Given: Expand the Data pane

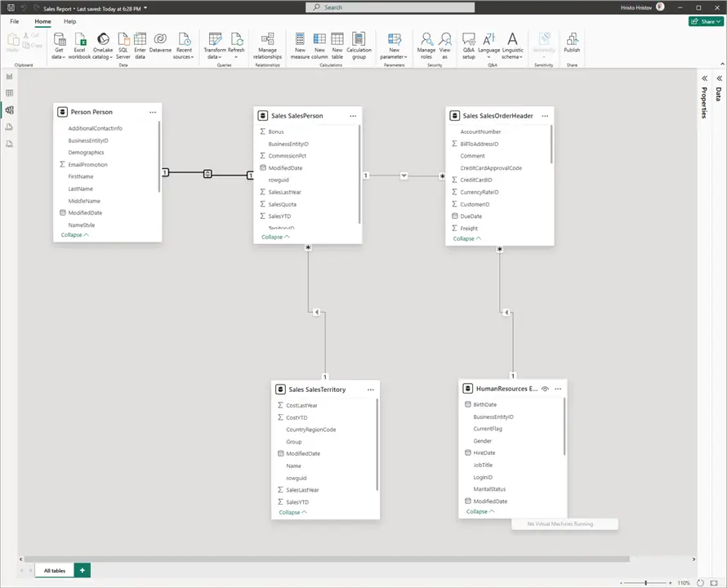Looking at the screenshot, I should coord(719,78).
